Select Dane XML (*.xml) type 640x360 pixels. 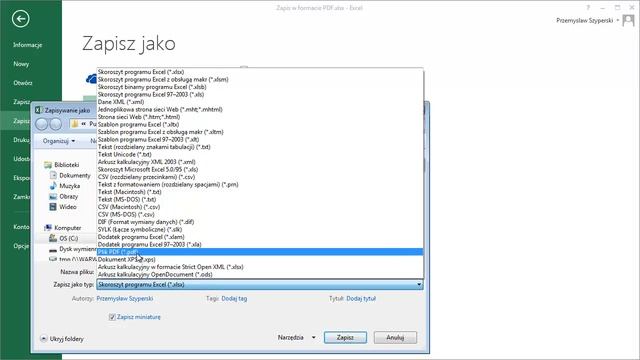click(260, 102)
